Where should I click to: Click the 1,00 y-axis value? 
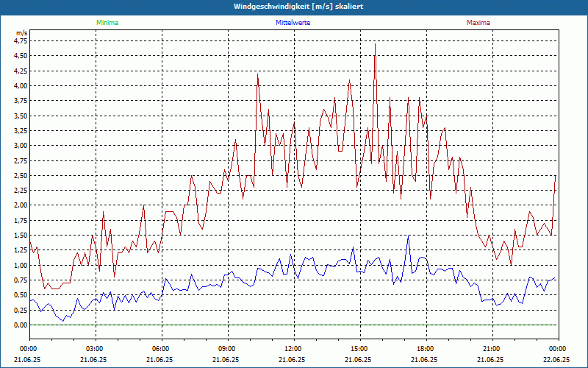pyautogui.click(x=21, y=265)
